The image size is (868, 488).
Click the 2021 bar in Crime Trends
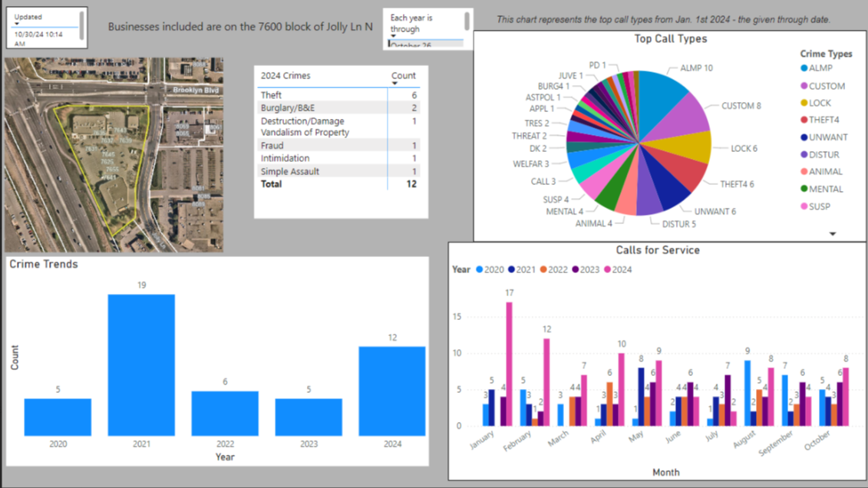tap(141, 364)
